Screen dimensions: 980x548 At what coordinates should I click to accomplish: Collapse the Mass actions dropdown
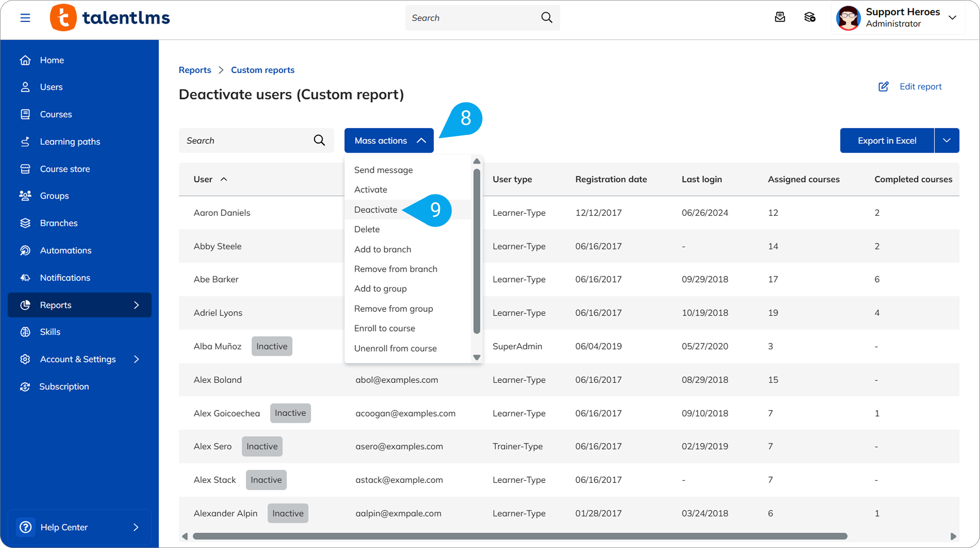tap(389, 140)
